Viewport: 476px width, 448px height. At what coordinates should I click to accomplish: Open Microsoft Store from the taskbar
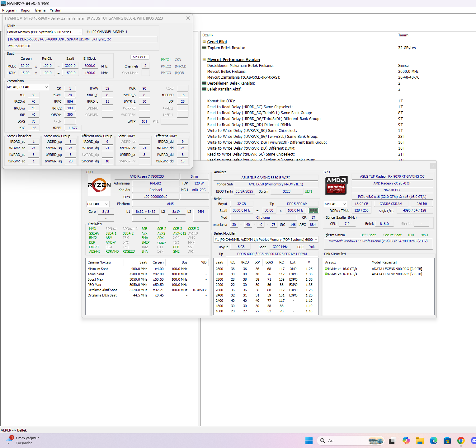pyautogui.click(x=447, y=441)
